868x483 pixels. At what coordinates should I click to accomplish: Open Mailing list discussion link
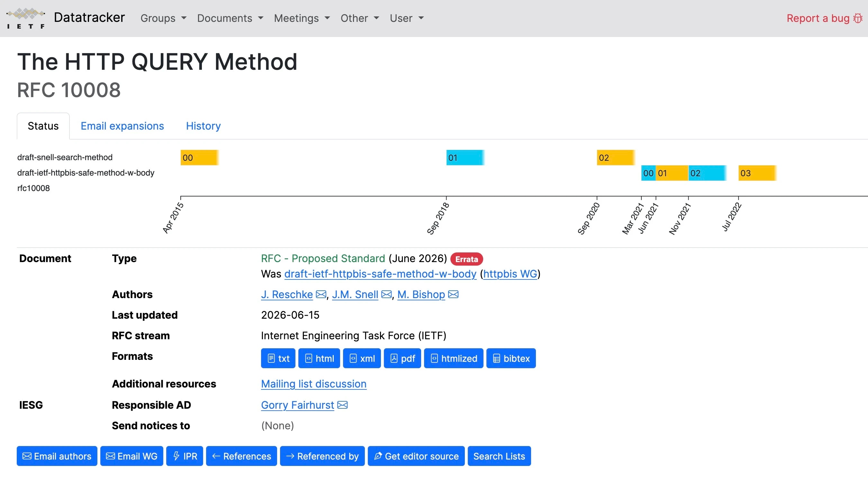[x=314, y=384]
